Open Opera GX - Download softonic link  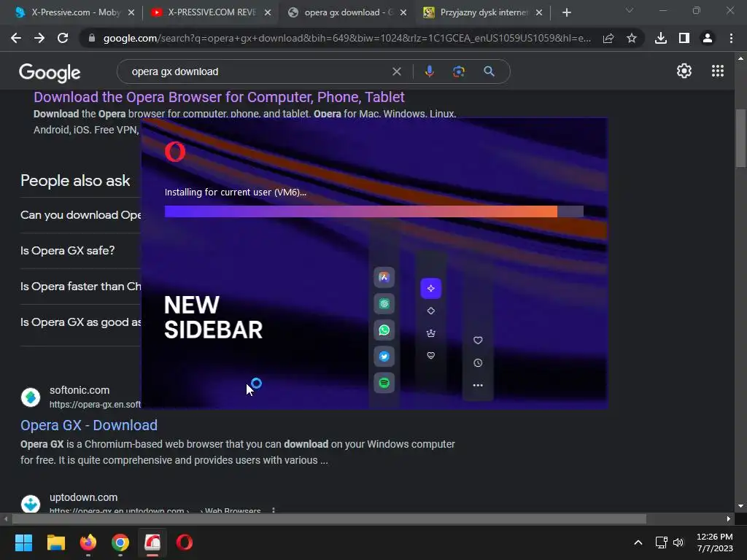(88, 425)
